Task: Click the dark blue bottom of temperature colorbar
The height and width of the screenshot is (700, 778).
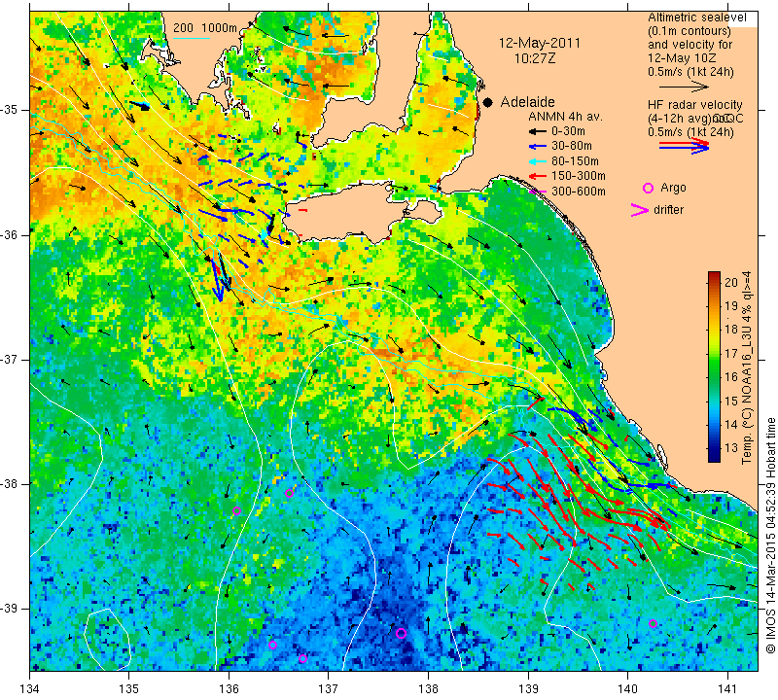Action: [x=714, y=457]
